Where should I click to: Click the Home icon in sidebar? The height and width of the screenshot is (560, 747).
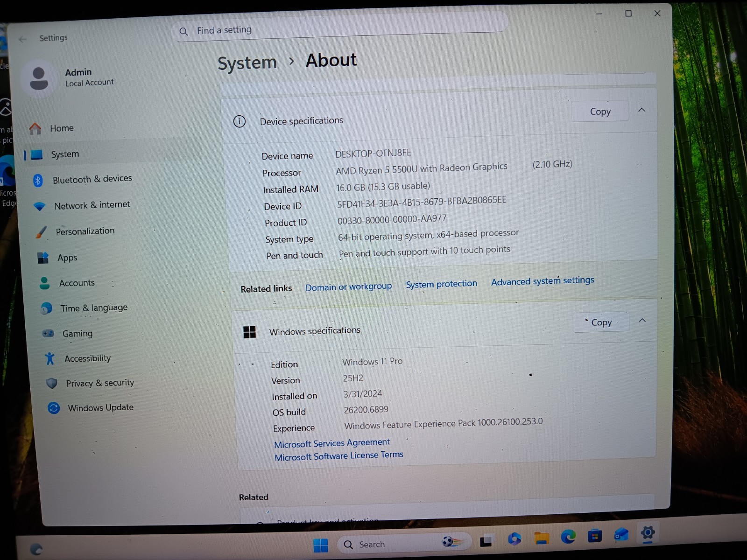tap(35, 128)
